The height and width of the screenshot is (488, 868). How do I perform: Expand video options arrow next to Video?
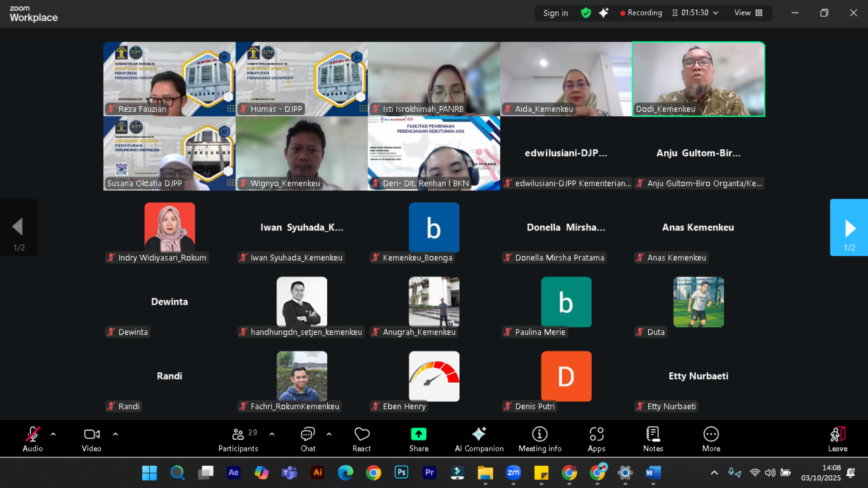pos(115,434)
